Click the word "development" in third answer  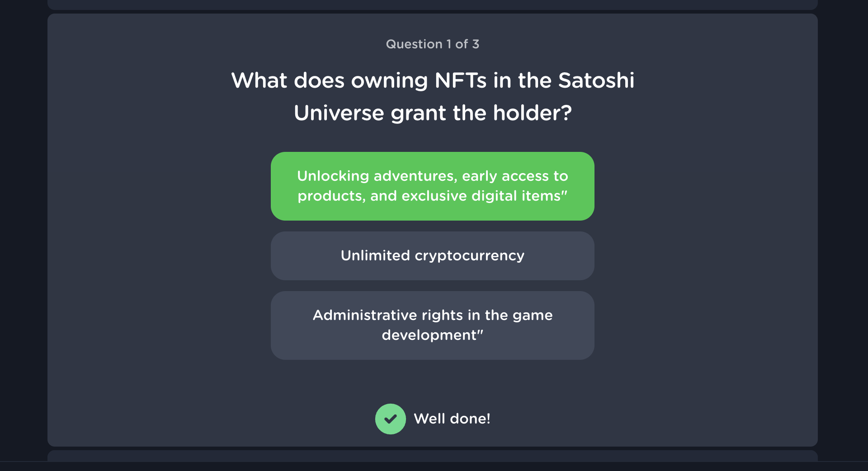429,335
